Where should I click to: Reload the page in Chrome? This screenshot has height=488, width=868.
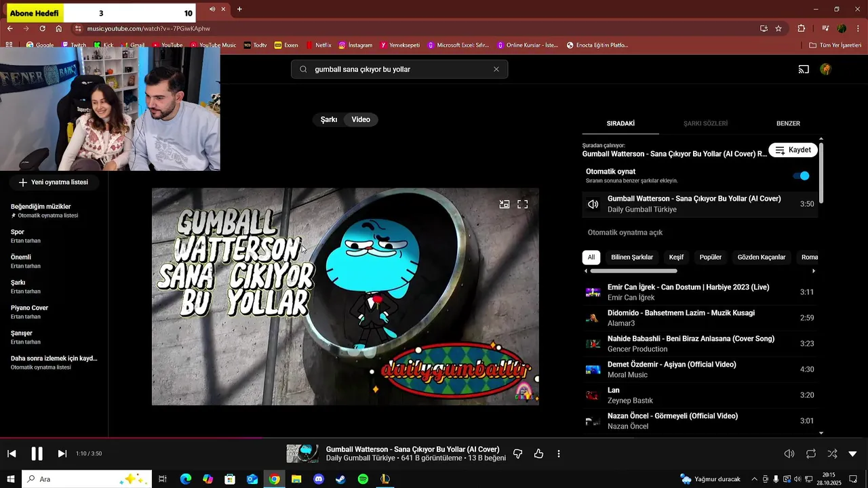click(42, 28)
